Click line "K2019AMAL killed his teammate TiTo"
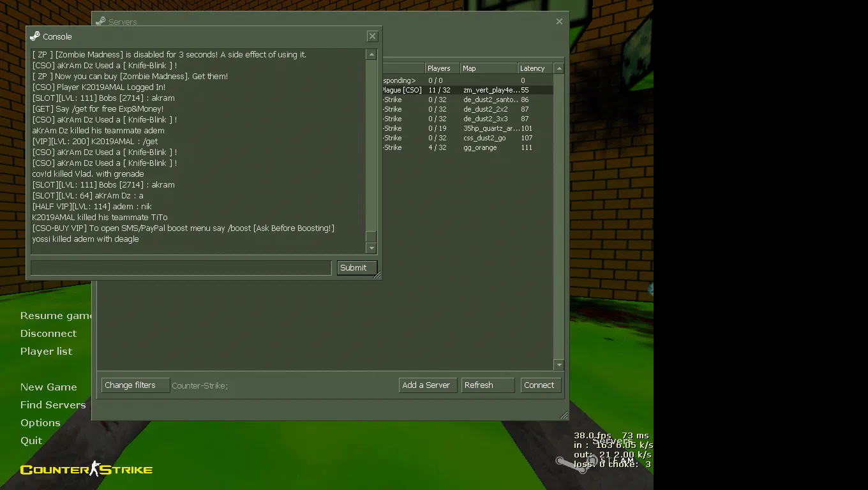 pyautogui.click(x=100, y=218)
